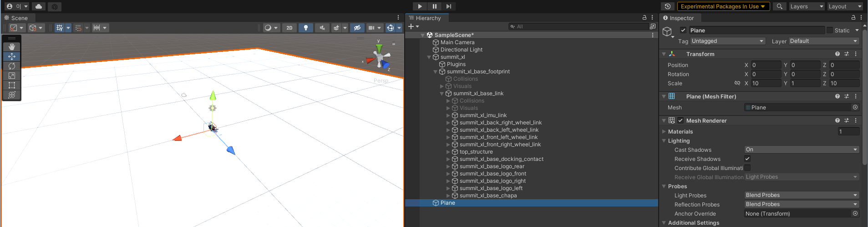The height and width of the screenshot is (227, 868).
Task: Click the Z axis cone on orientation gizmo
Action: [386, 64]
